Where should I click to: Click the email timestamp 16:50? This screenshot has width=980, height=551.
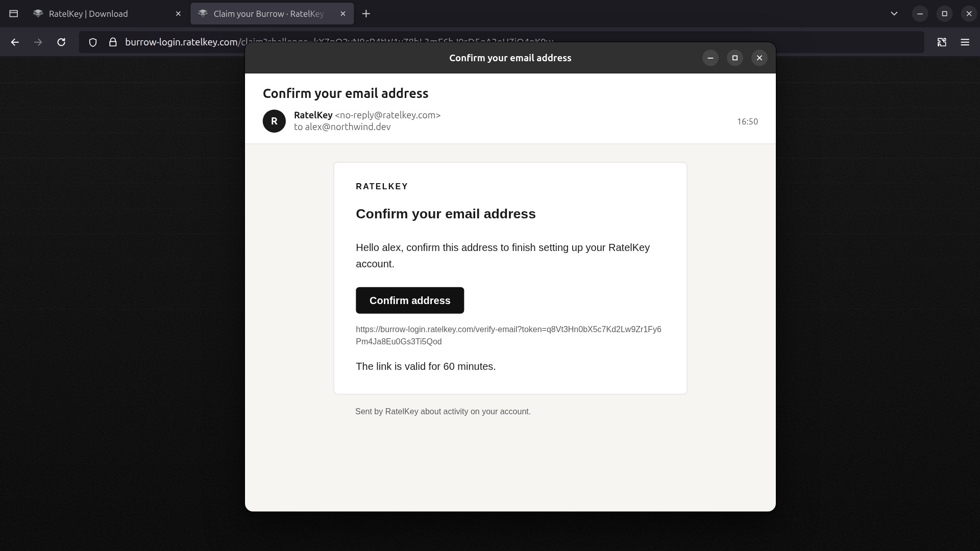coord(747,121)
